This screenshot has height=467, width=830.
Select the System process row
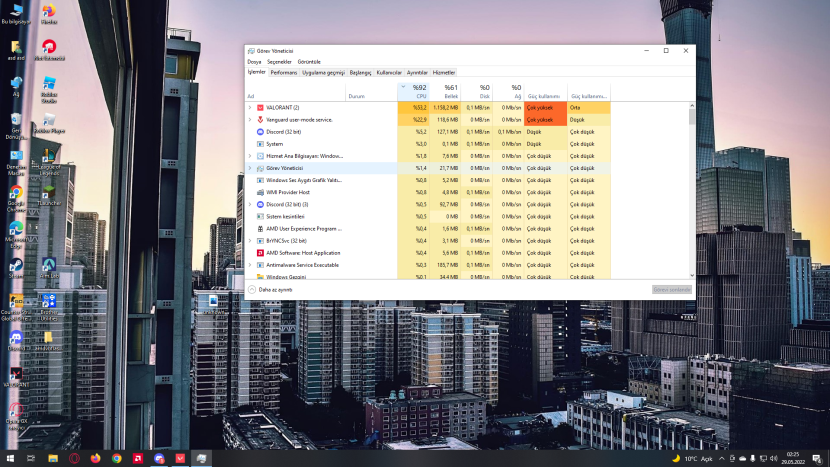click(427, 144)
